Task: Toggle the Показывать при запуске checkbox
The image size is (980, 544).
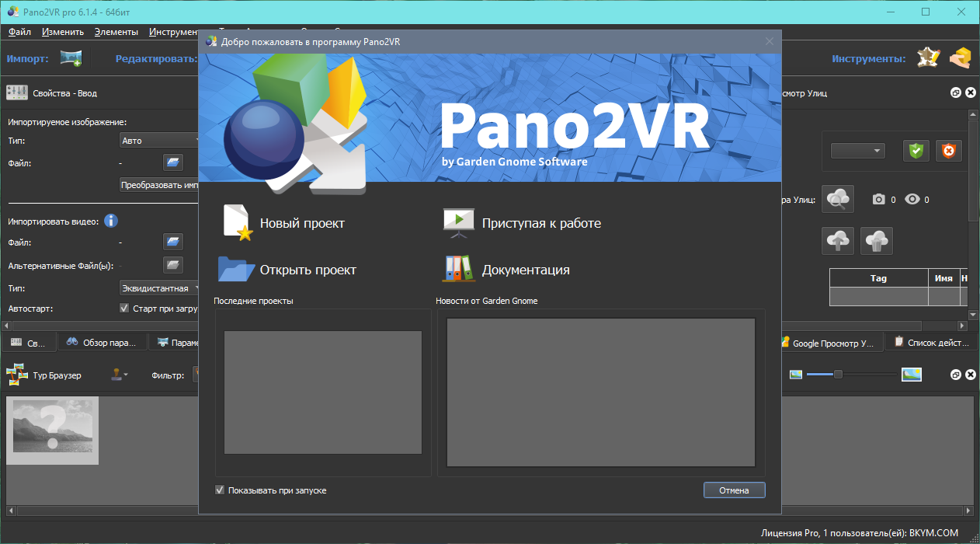Action: 220,490
